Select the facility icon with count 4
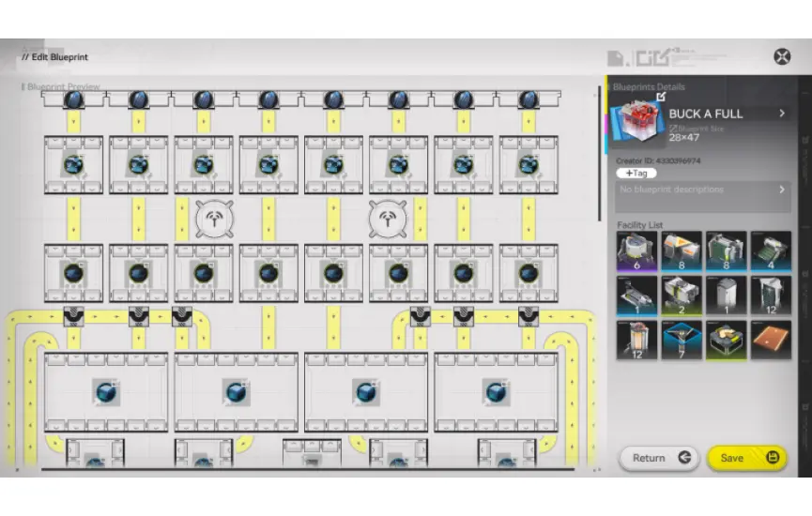This screenshot has width=812, height=516. (770, 250)
